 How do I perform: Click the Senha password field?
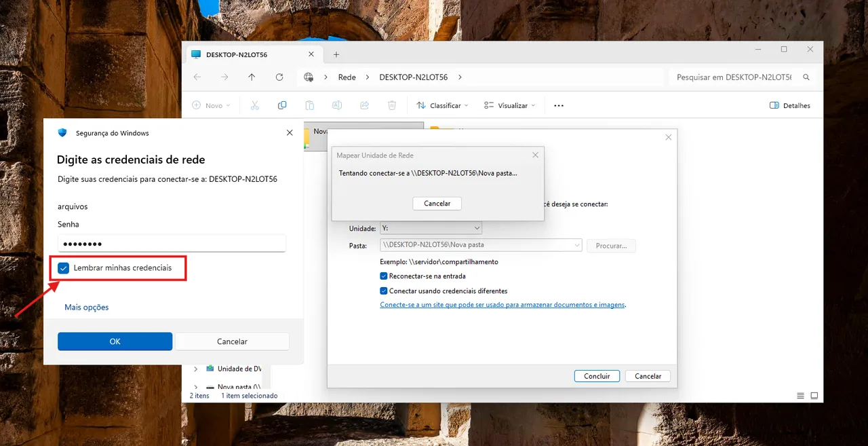(x=172, y=244)
